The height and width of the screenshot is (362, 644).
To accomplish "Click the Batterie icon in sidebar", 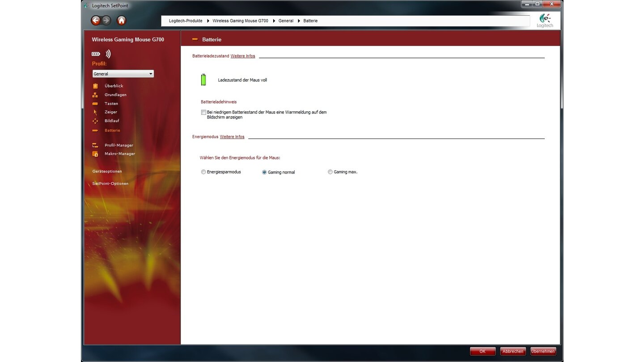I will point(95,130).
